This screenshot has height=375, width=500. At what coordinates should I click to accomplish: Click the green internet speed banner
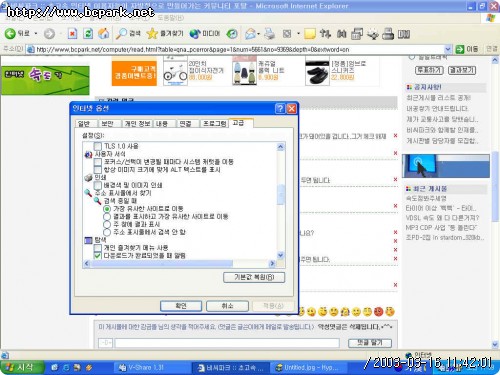point(45,80)
